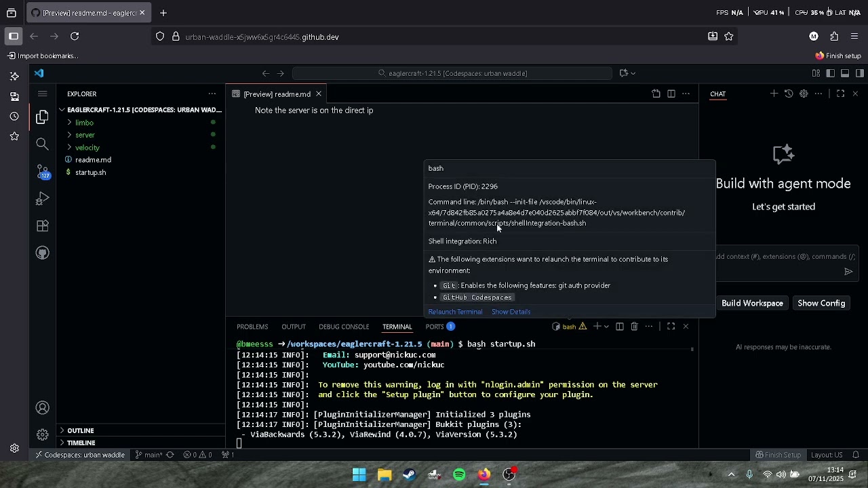Open the Run and Debug view
The image size is (868, 488).
[x=42, y=199]
